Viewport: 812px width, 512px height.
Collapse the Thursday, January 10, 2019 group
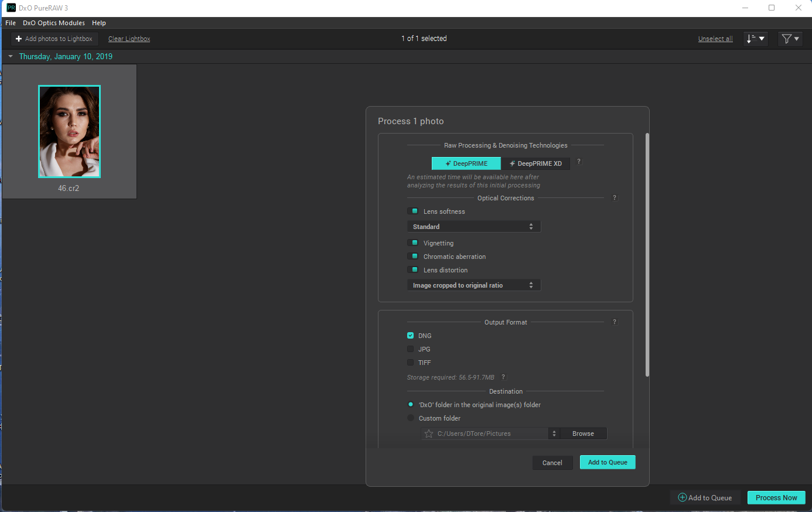[x=11, y=56]
